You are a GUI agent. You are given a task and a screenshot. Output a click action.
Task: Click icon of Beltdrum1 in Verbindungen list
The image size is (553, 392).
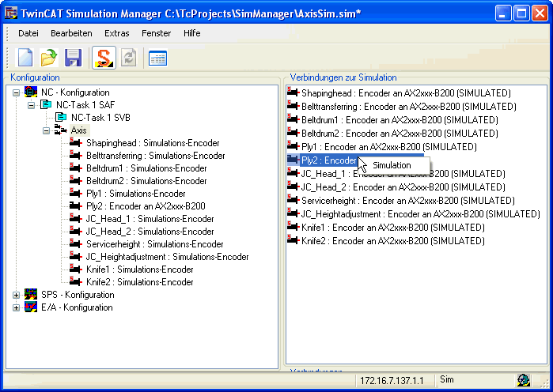293,119
